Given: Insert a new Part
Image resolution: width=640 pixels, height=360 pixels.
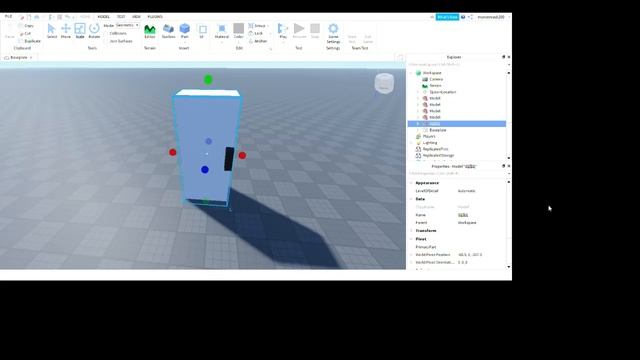Looking at the screenshot, I should click(x=184, y=31).
